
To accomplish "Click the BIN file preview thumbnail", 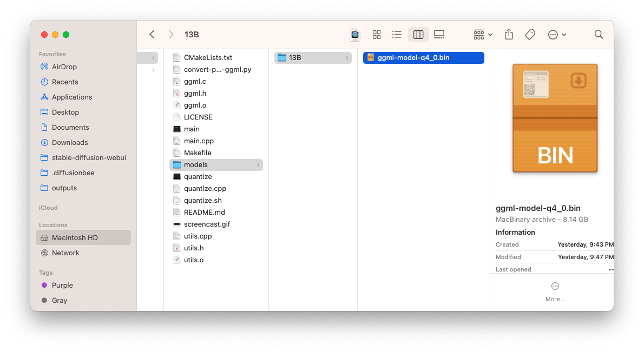I will (x=555, y=118).
